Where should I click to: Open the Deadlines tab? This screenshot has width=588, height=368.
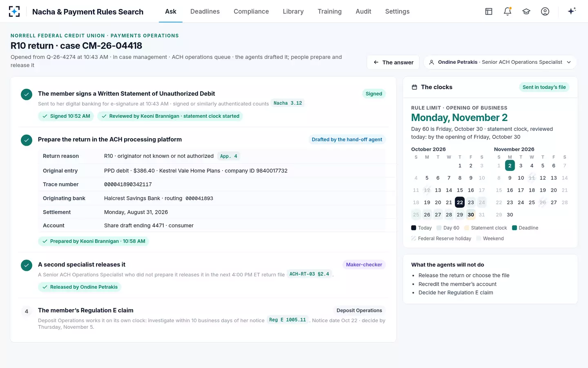click(x=205, y=11)
